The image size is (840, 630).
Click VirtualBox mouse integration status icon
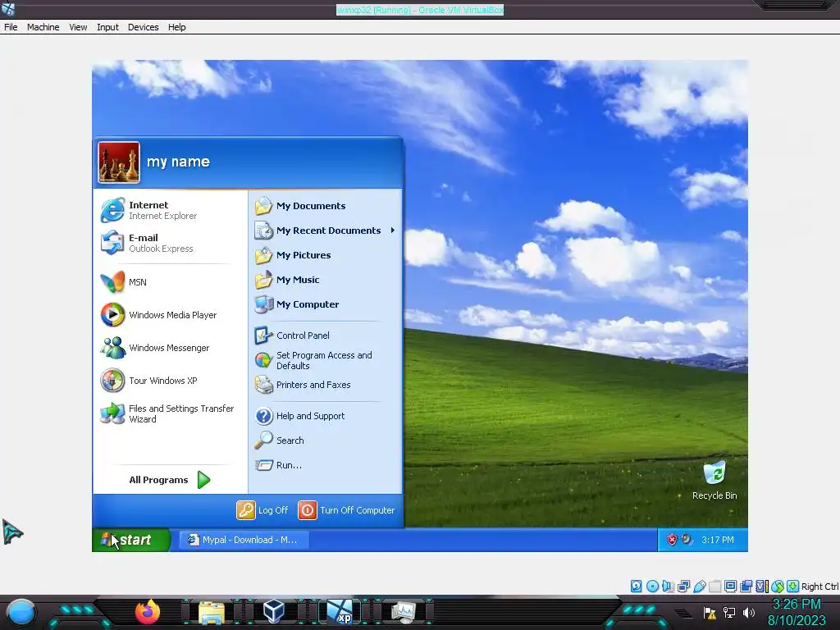tap(778, 586)
